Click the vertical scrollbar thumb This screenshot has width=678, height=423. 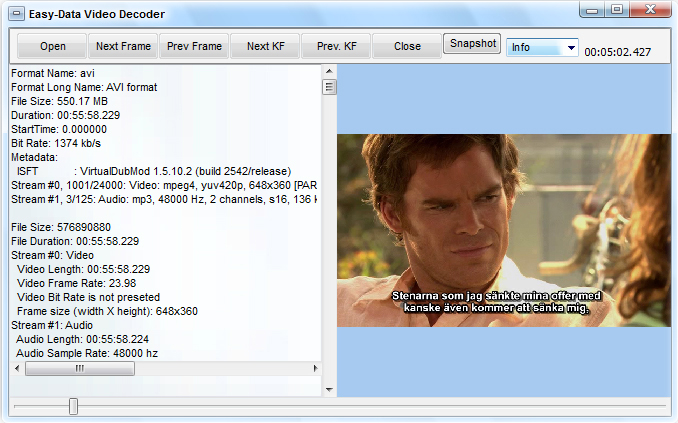coord(329,87)
